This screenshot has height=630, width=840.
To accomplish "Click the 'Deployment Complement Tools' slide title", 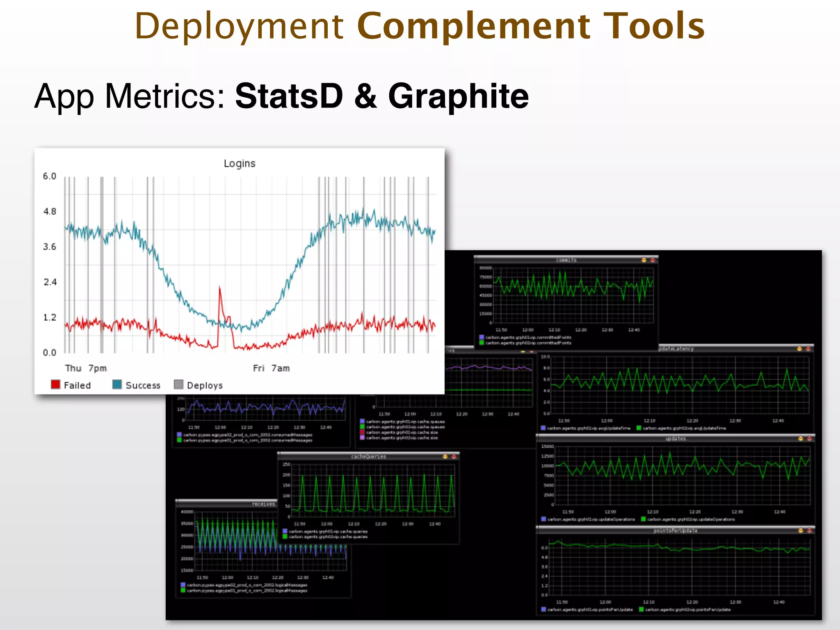I will click(420, 26).
